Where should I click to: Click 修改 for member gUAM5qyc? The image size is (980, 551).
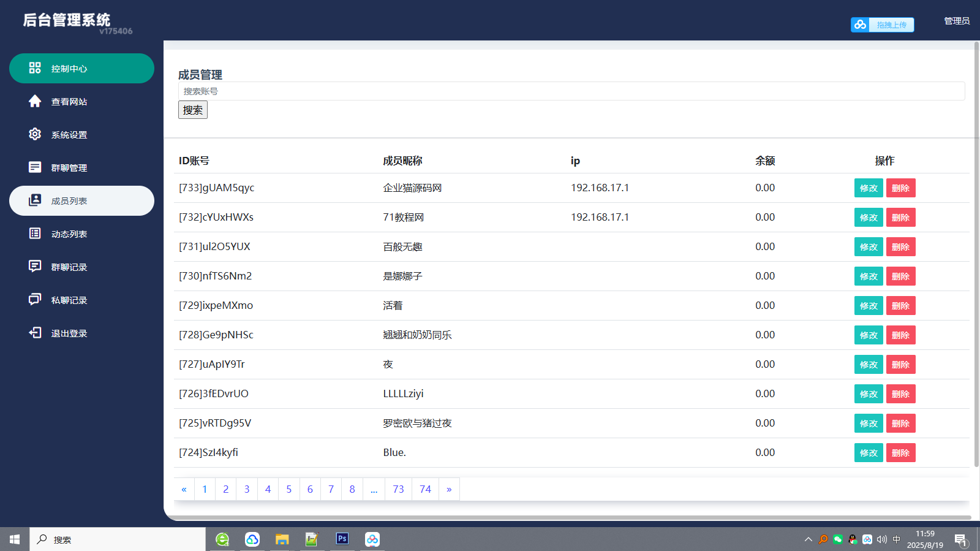point(868,188)
